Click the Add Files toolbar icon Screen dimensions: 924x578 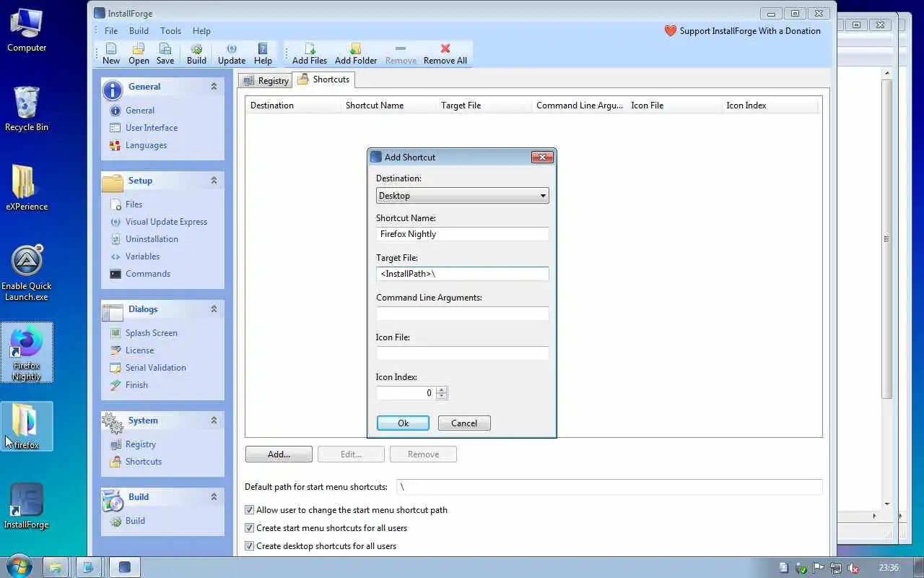(310, 53)
